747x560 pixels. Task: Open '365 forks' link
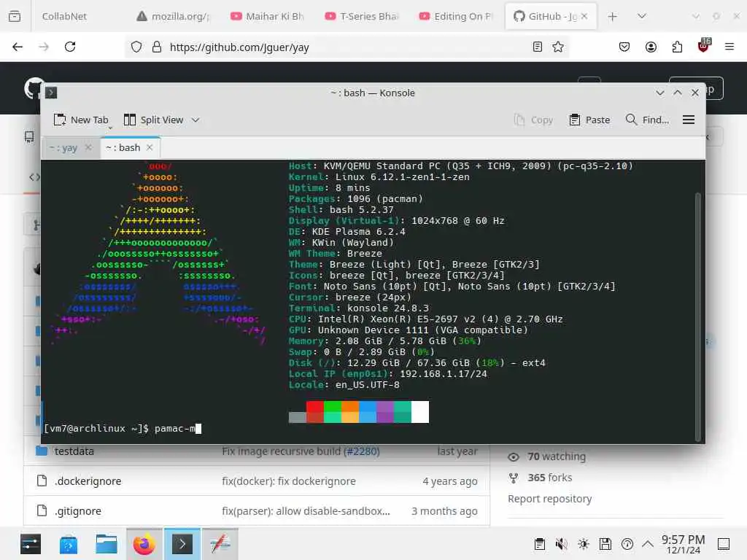[x=550, y=478]
